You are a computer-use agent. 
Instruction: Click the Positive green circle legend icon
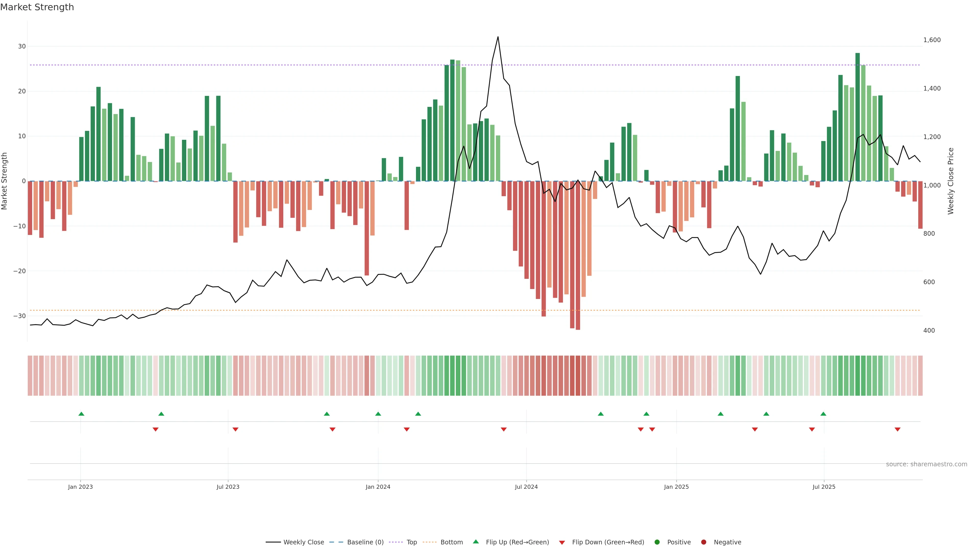click(657, 542)
